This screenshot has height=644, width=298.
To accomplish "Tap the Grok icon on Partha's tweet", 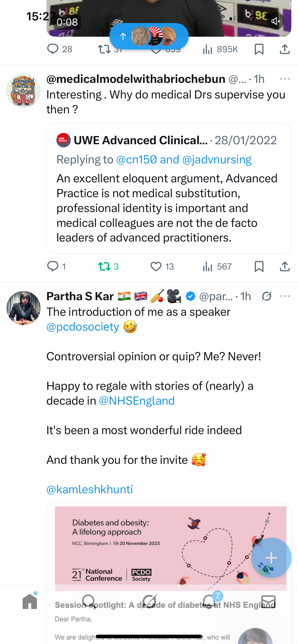I will click(266, 296).
